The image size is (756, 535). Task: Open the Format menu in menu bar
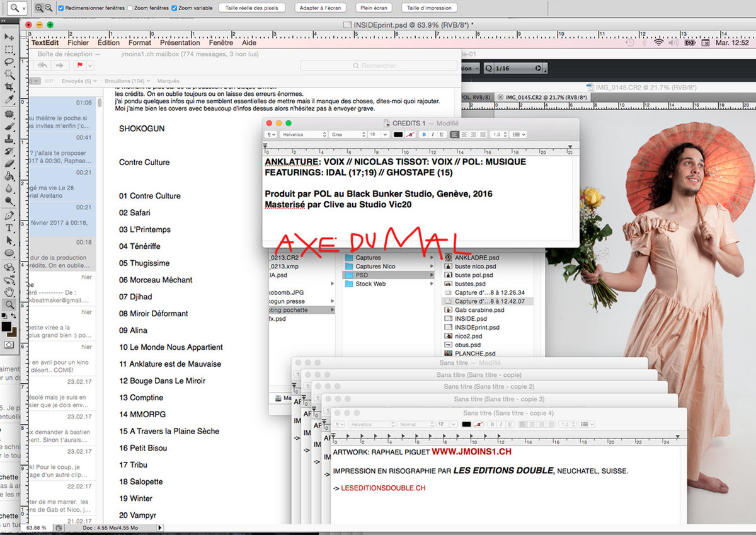click(139, 43)
